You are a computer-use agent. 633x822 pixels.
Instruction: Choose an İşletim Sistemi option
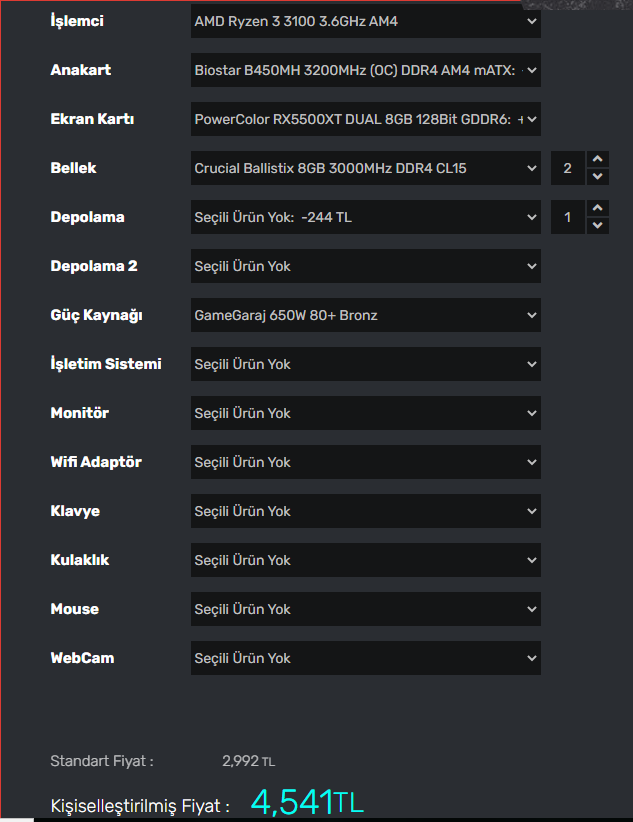click(x=365, y=364)
